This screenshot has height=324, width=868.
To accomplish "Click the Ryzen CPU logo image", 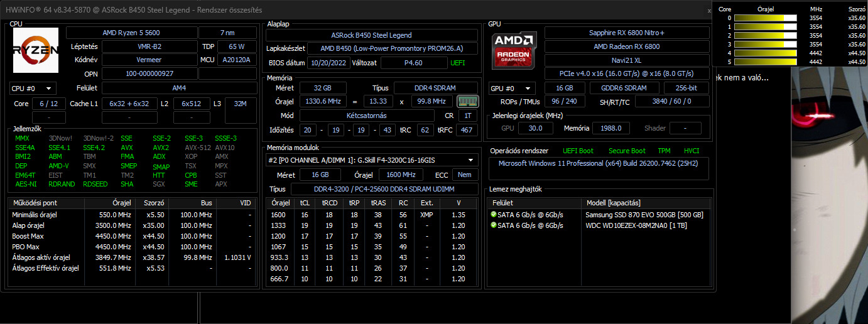I will tap(36, 50).
